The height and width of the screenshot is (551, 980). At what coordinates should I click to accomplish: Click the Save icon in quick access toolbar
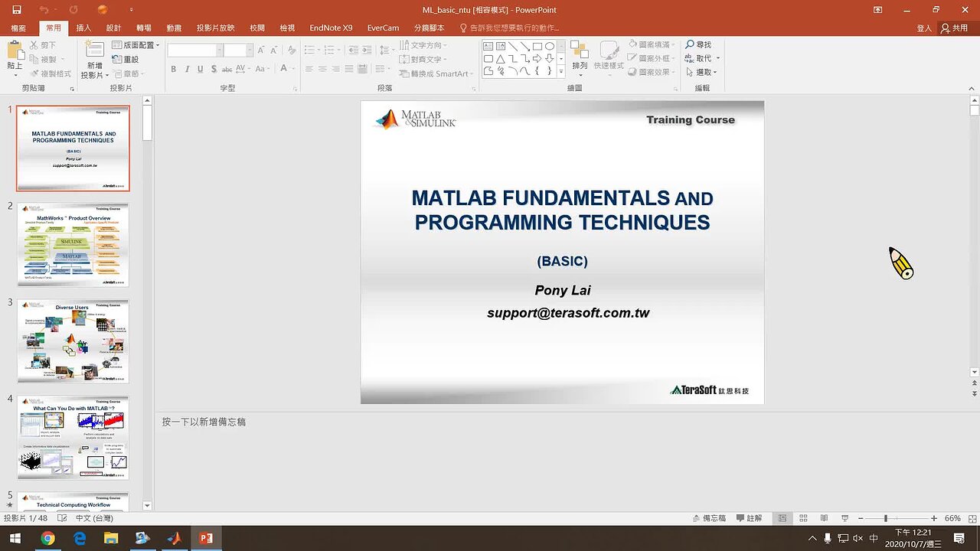[x=17, y=10]
